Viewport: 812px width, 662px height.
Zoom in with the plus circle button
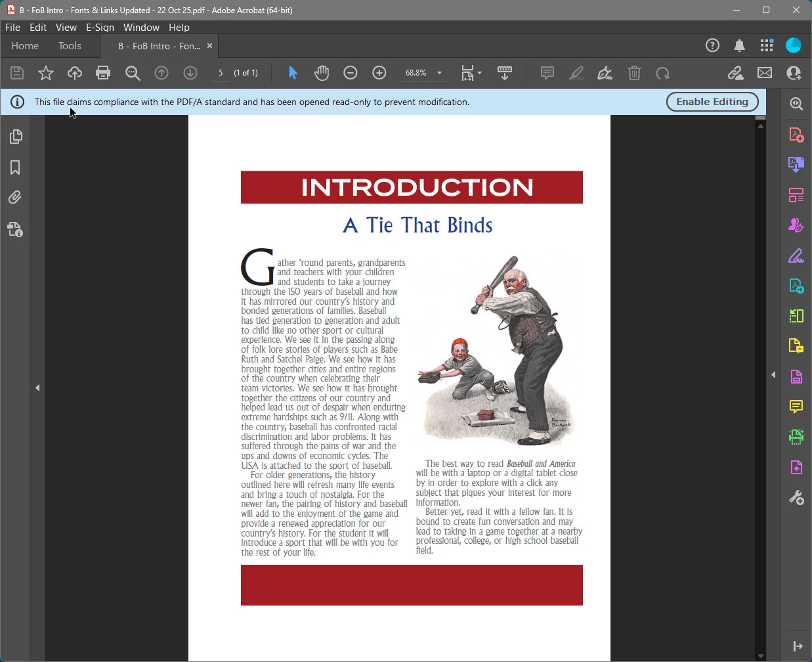point(379,73)
